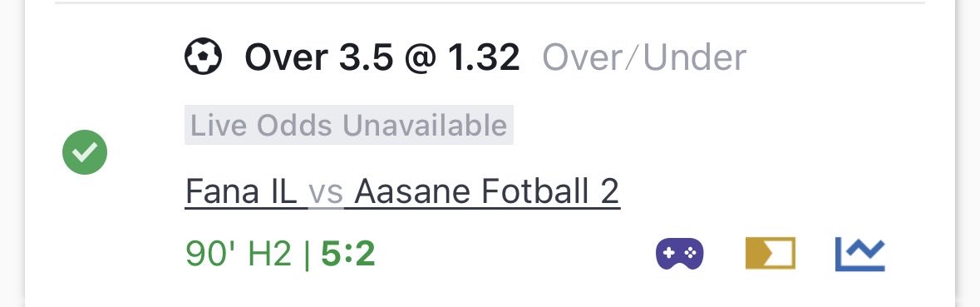This screenshot has width=980, height=307.
Task: Click the word Under in market label
Action: coord(694,57)
